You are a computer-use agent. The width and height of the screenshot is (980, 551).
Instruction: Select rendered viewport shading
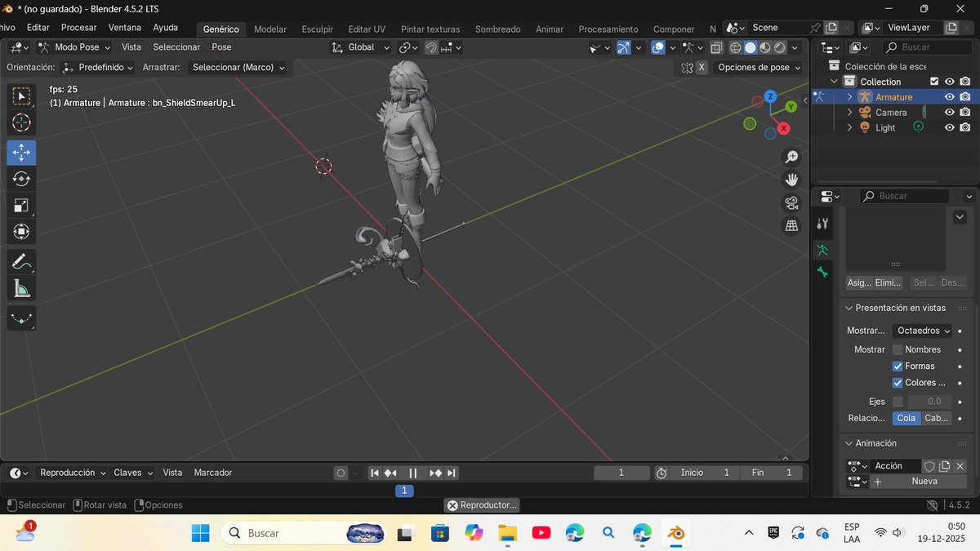[x=780, y=47]
